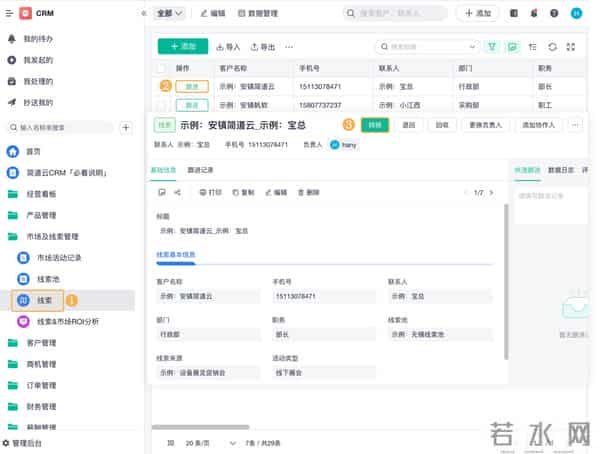Screen dimensions: 600x454
Task: Switch to the 跟进记录 tab
Action: [x=200, y=170]
